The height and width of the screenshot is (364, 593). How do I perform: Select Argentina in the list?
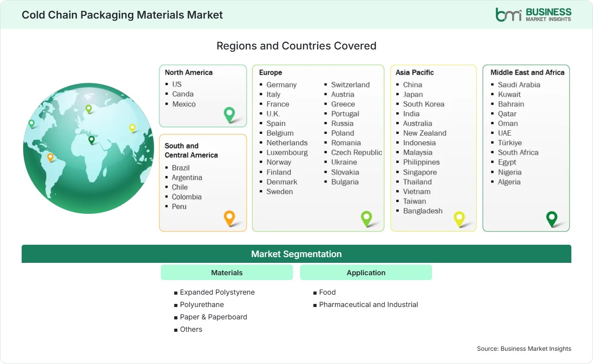(x=187, y=177)
